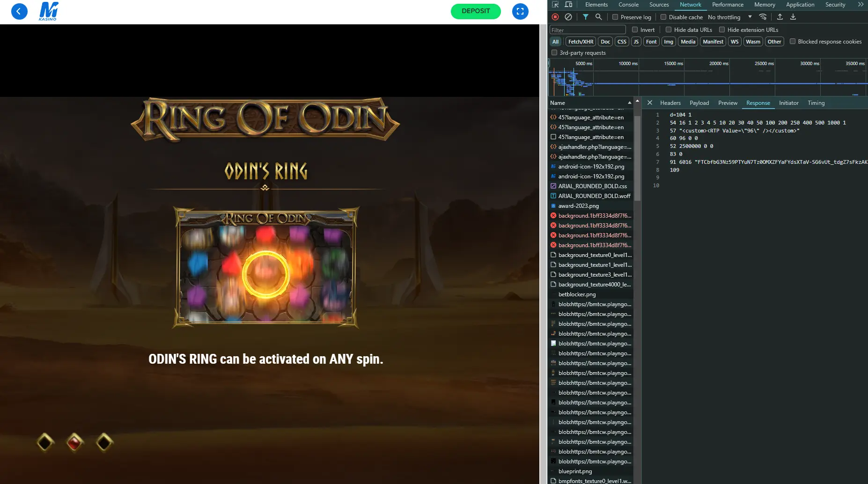Screen dimensions: 868x484
Task: Click the blue back arrow button
Action: coord(19,11)
